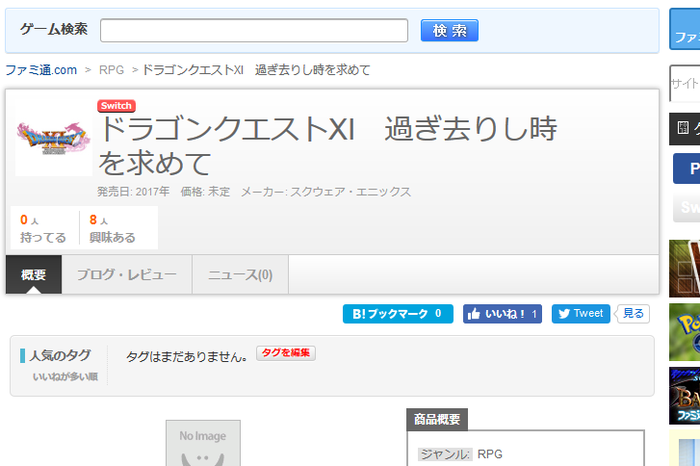700x466 pixels.
Task: Click the タグはまだありません。 message
Action: [x=187, y=357]
